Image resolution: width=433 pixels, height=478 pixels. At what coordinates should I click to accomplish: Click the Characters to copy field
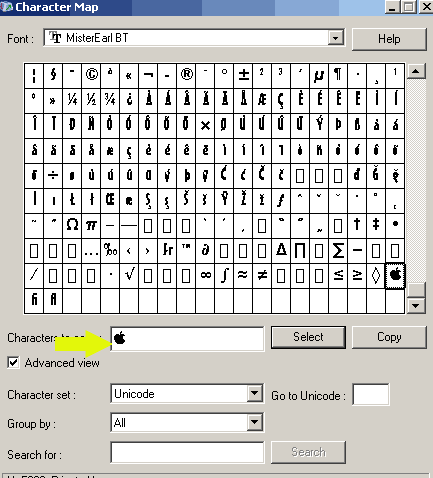point(187,339)
